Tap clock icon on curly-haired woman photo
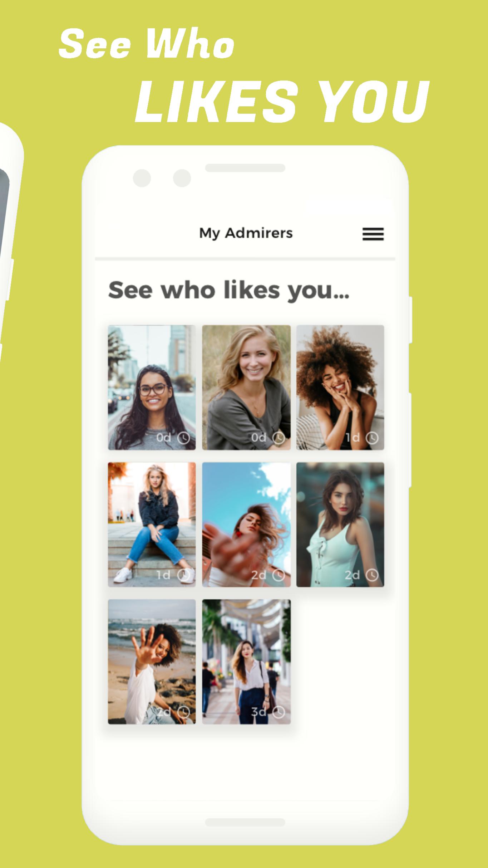 tap(372, 438)
